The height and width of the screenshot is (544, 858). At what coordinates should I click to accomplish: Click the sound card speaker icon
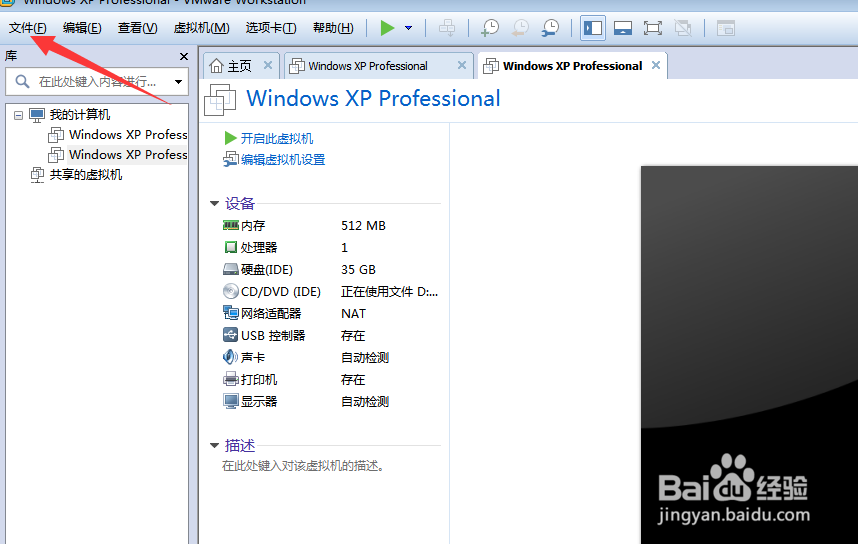click(x=230, y=357)
